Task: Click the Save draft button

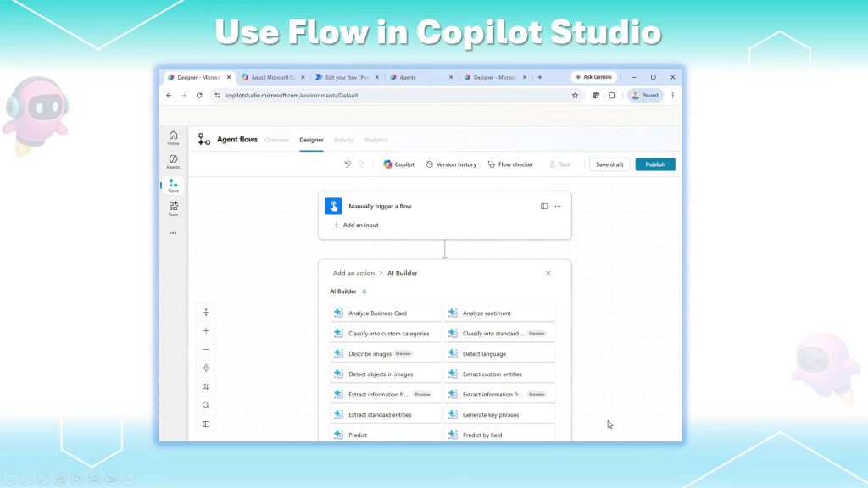Action: (x=609, y=164)
